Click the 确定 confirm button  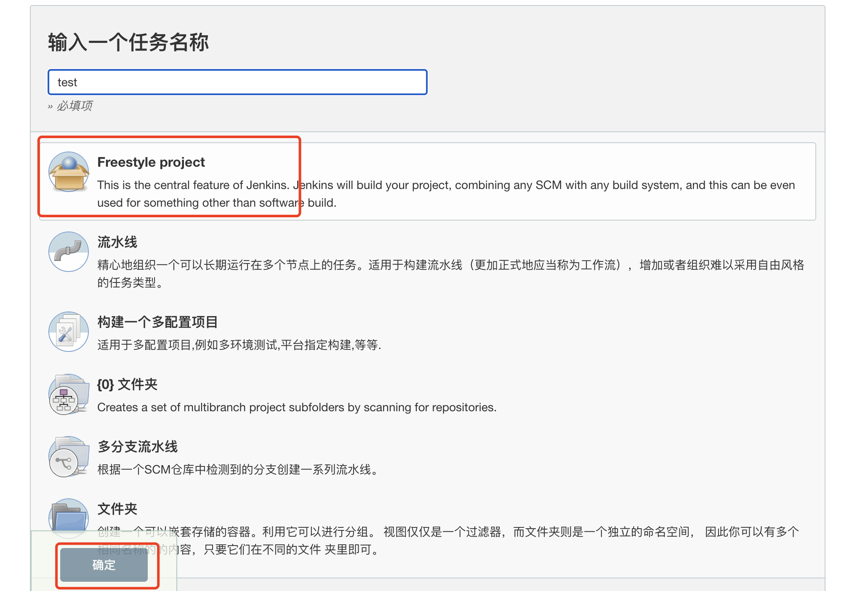(104, 565)
